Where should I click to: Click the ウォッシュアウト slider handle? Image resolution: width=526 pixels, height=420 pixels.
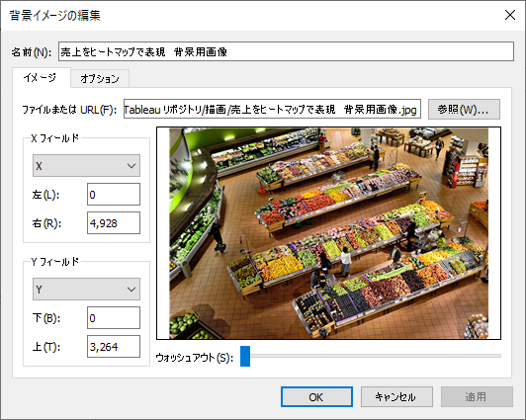[245, 357]
